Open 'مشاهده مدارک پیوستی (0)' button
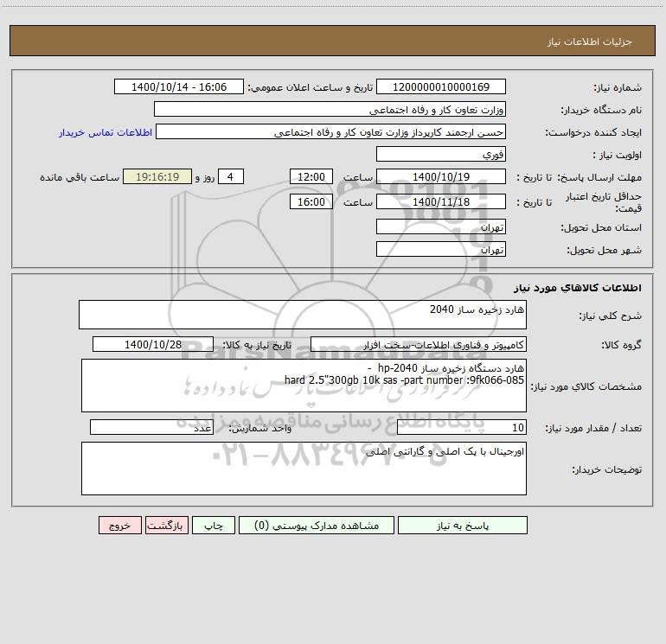This screenshot has width=666, height=644. click(317, 526)
